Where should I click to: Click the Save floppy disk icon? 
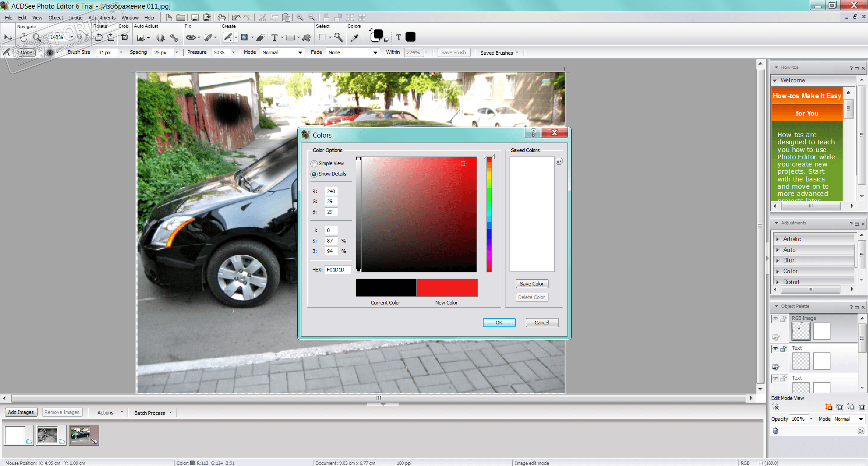pyautogui.click(x=195, y=18)
